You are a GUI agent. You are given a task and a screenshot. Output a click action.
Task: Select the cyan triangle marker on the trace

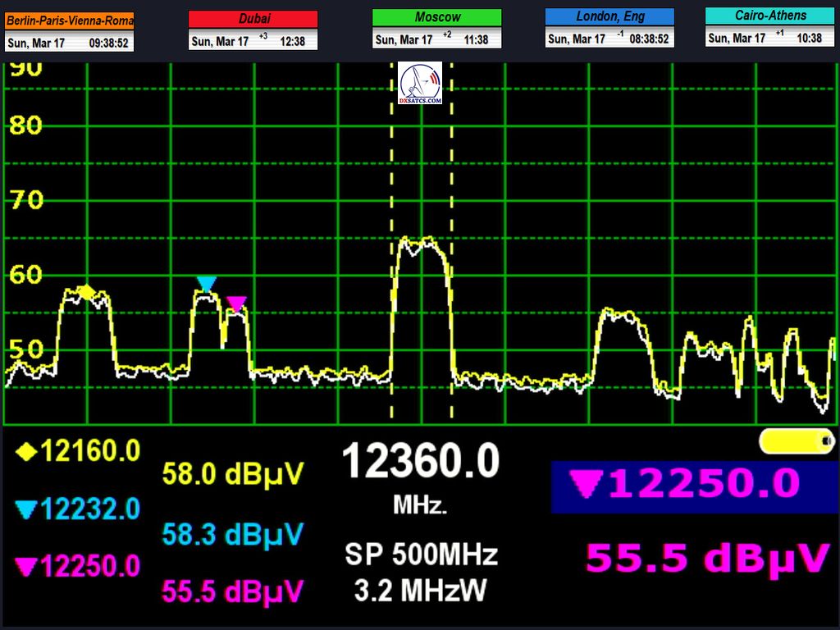click(x=206, y=284)
